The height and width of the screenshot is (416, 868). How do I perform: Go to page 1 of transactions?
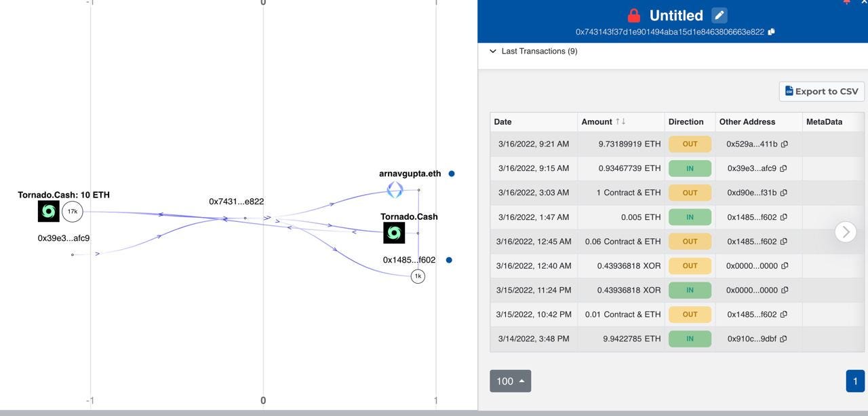855,381
